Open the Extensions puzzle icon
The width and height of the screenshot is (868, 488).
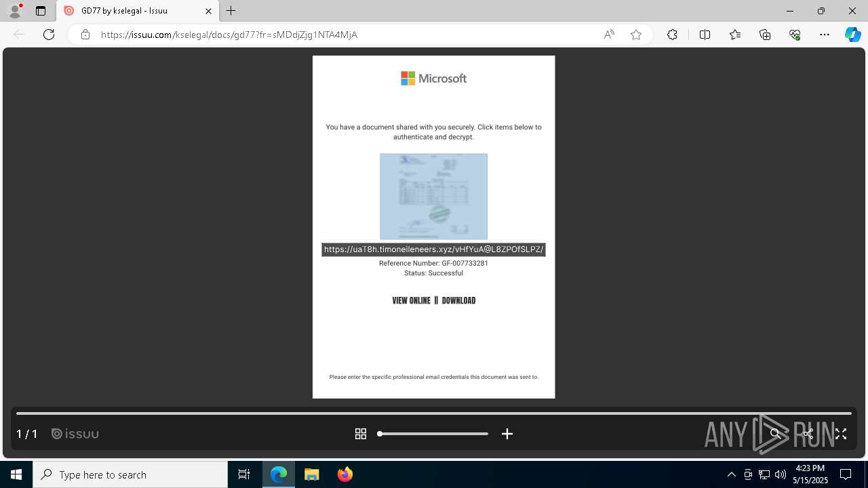coord(672,35)
